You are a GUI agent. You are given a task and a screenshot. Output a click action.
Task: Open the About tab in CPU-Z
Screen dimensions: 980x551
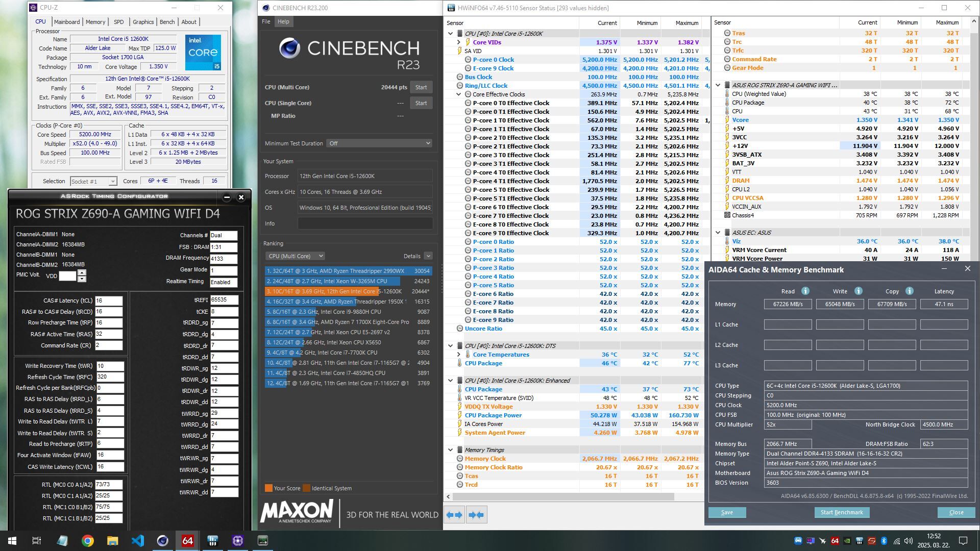tap(189, 22)
